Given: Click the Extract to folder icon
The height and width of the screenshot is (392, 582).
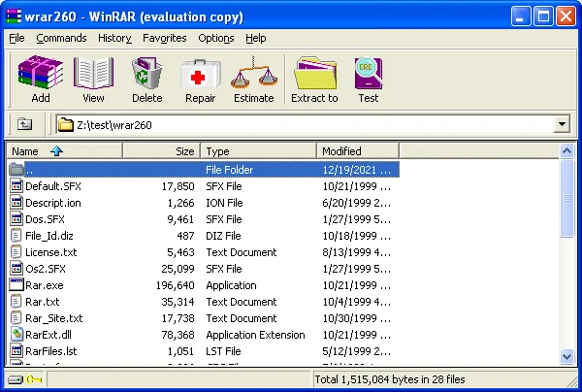Looking at the screenshot, I should click(314, 73).
